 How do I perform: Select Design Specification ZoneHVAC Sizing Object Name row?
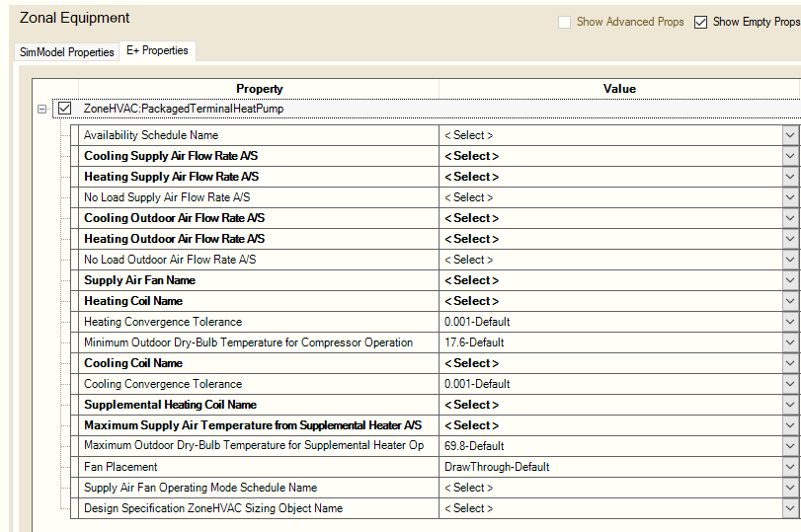click(213, 508)
